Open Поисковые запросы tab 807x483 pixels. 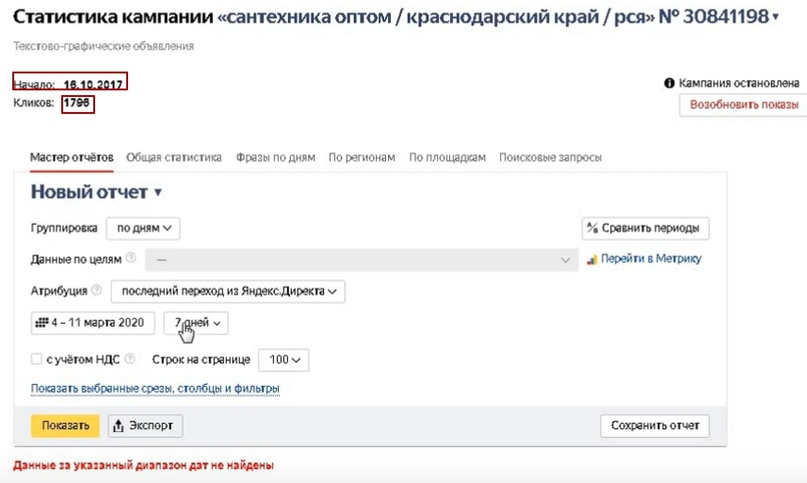coord(550,157)
